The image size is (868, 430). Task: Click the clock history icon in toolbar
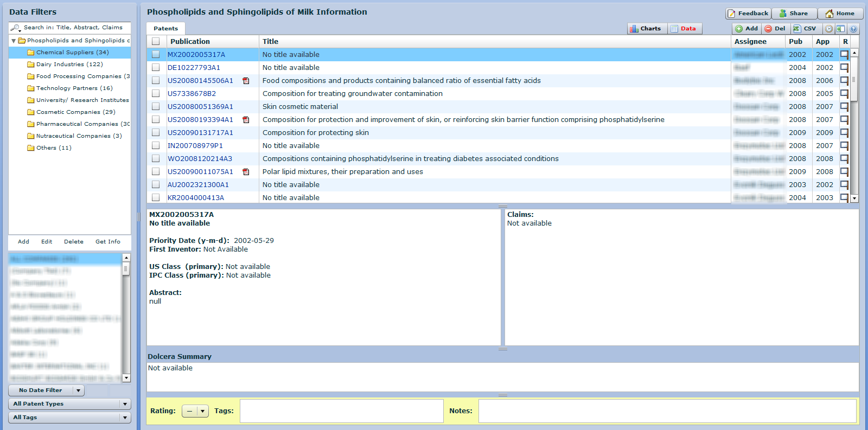(829, 29)
